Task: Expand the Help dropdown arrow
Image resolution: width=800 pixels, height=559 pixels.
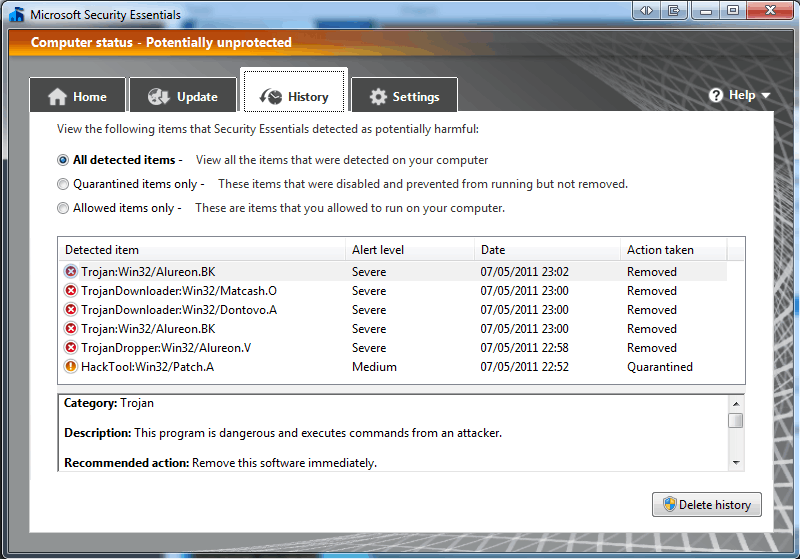Action: pos(765,95)
